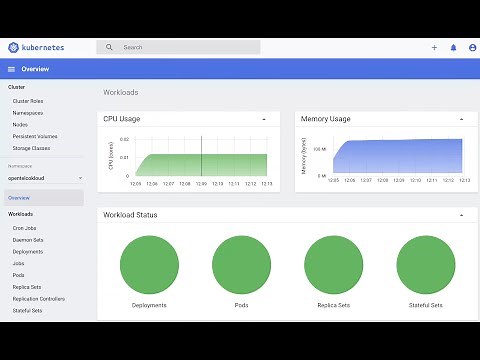
Task: Open Cron Jobs in sidebar
Action: tap(24, 228)
